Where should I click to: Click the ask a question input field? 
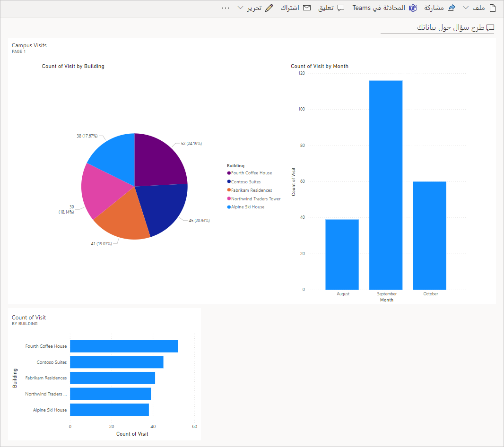tap(437, 28)
